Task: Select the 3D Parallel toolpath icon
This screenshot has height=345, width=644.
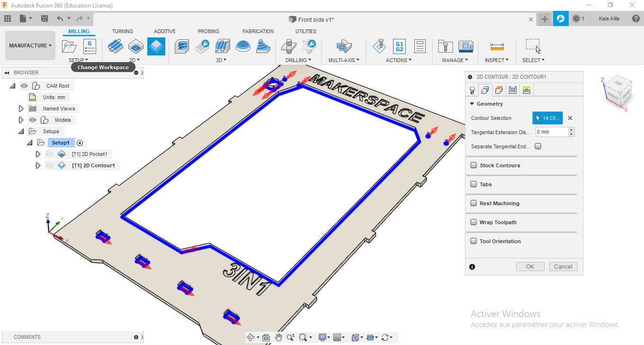Action: click(222, 46)
